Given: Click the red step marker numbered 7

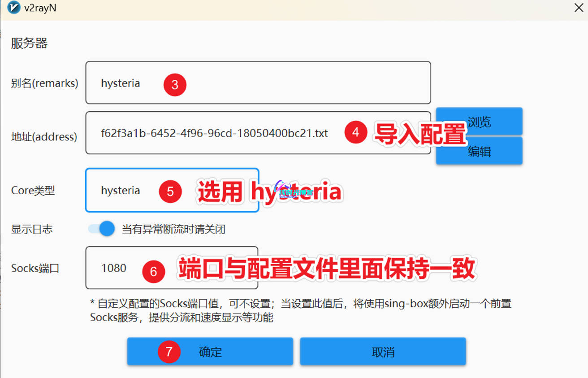Looking at the screenshot, I should (169, 352).
